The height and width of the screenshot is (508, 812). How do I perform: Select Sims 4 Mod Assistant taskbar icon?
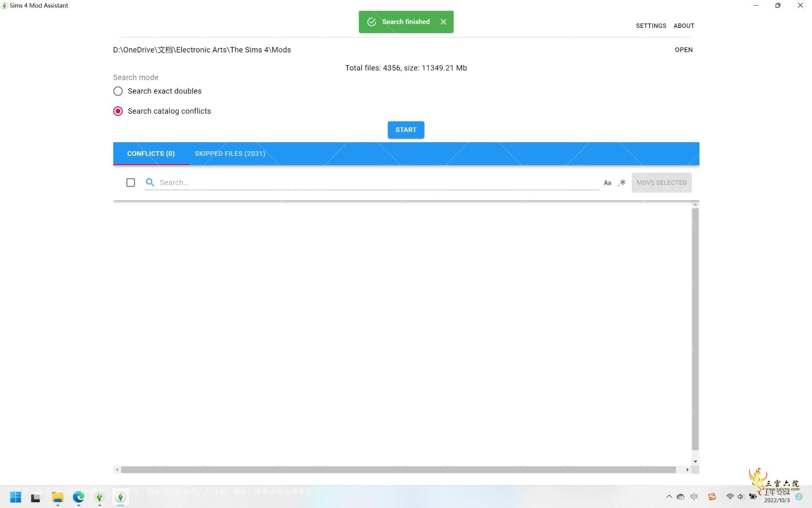tap(121, 497)
